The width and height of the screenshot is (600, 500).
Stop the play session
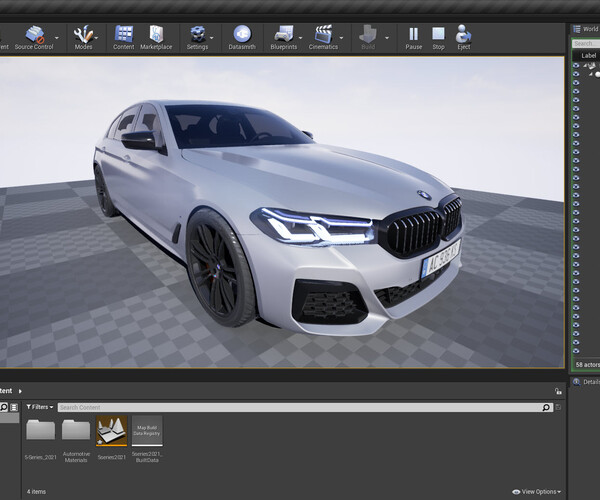tap(439, 37)
